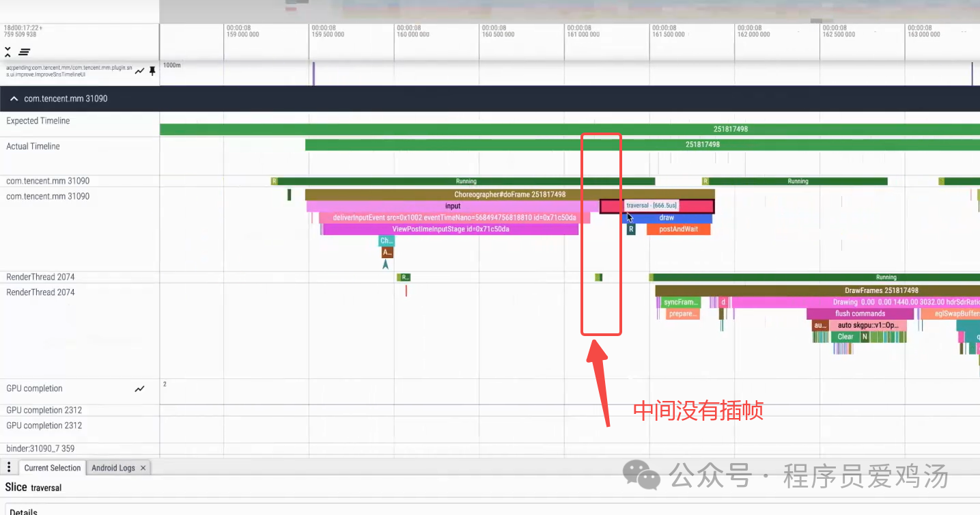Image resolution: width=980 pixels, height=515 pixels.
Task: Click the graph icon on the GPU completion track
Action: tap(139, 389)
